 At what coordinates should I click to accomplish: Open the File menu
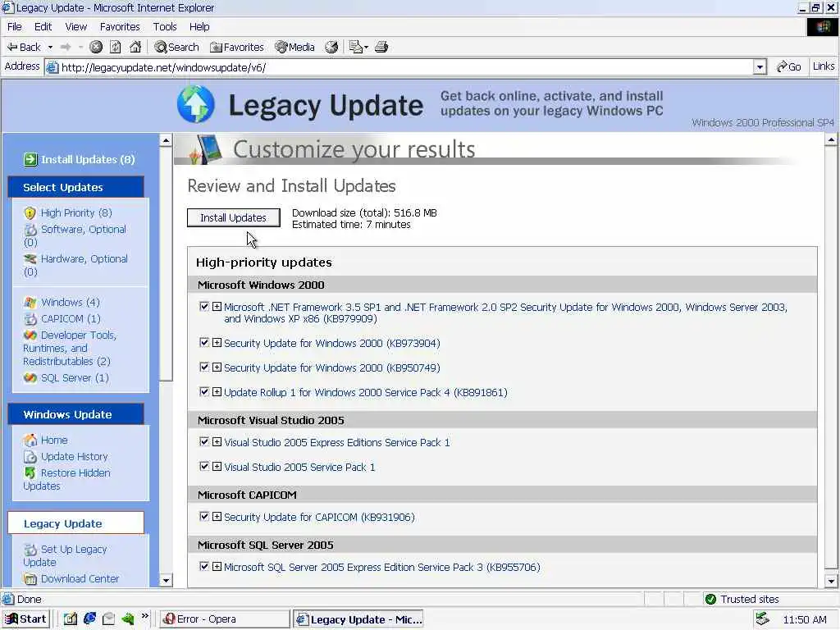point(15,27)
